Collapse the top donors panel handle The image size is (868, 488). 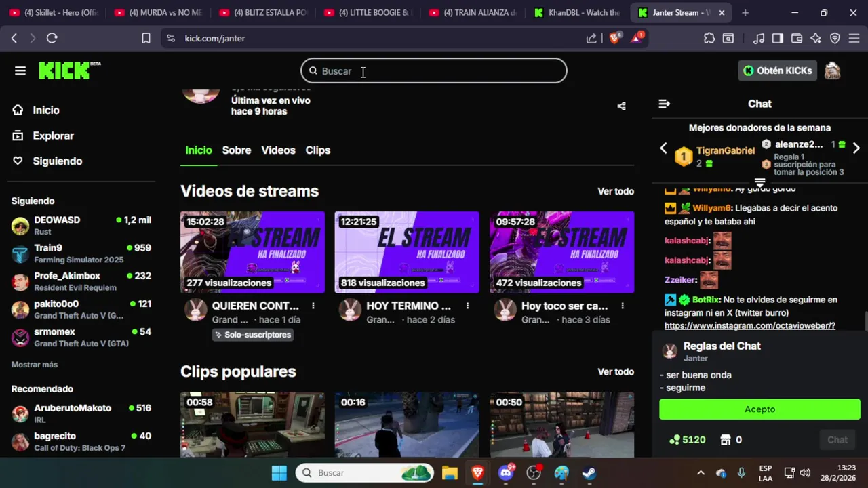click(759, 183)
